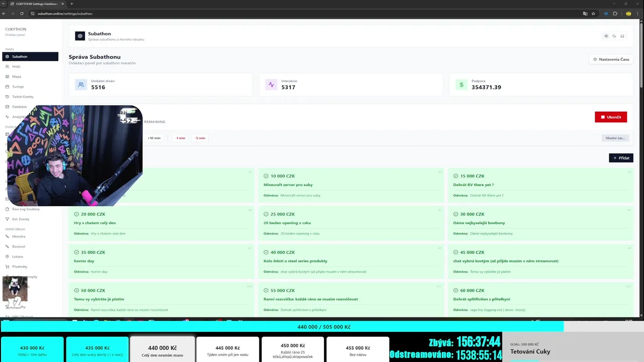644x362 pixels.
Task: Click the Subathon header logo icon
Action: (x=80, y=36)
